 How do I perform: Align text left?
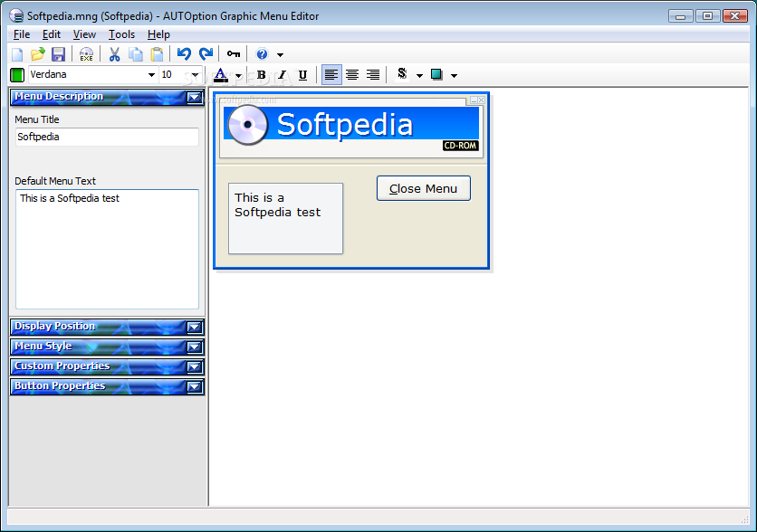pos(331,75)
